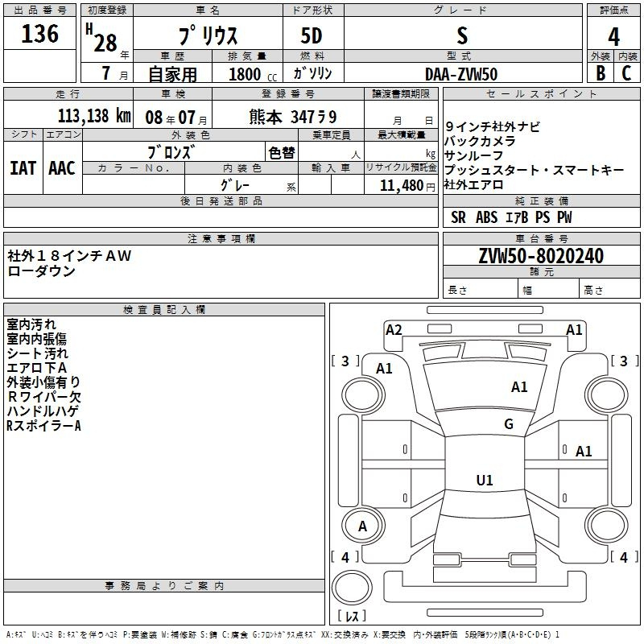The height and width of the screenshot is (644, 644).
Task: Select the circled A wheel mark
Action: click(x=362, y=526)
